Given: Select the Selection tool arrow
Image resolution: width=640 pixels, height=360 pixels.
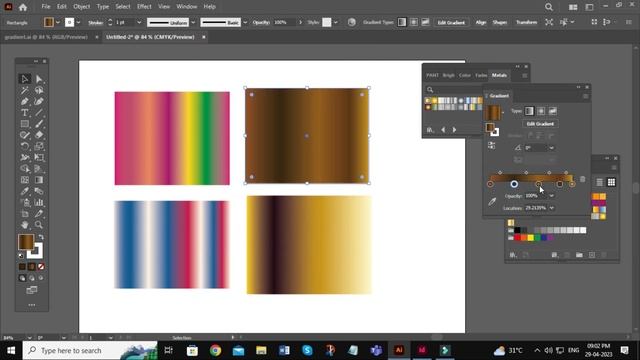Looking at the screenshot, I should click(x=24, y=79).
